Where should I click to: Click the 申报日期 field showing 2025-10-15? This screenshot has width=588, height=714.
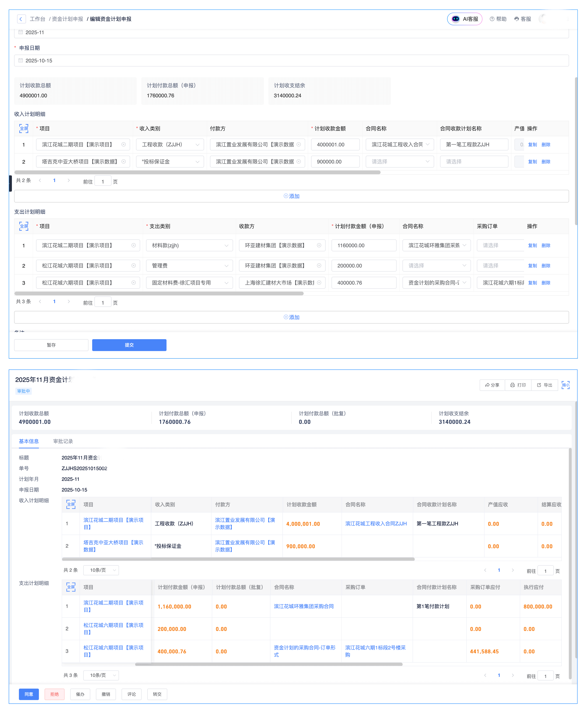click(291, 61)
